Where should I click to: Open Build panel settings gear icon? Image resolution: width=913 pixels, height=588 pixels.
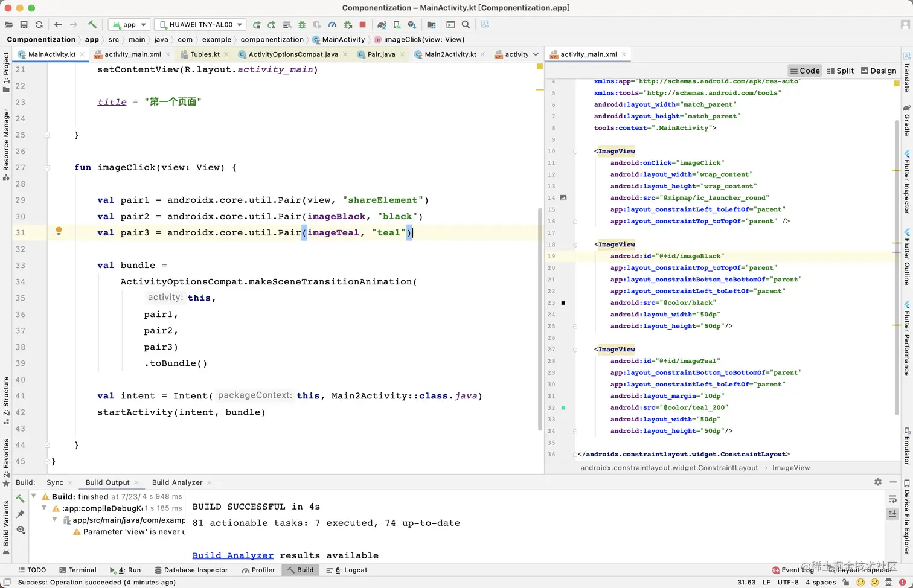point(877,482)
